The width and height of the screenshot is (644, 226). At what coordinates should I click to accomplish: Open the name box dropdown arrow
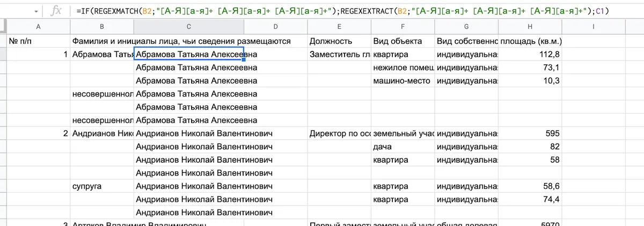point(35,11)
